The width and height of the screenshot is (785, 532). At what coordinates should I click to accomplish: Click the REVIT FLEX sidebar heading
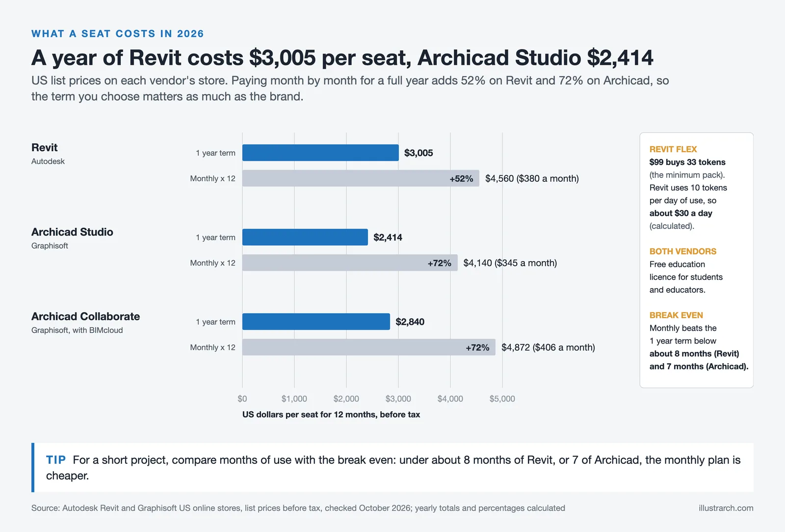point(673,149)
